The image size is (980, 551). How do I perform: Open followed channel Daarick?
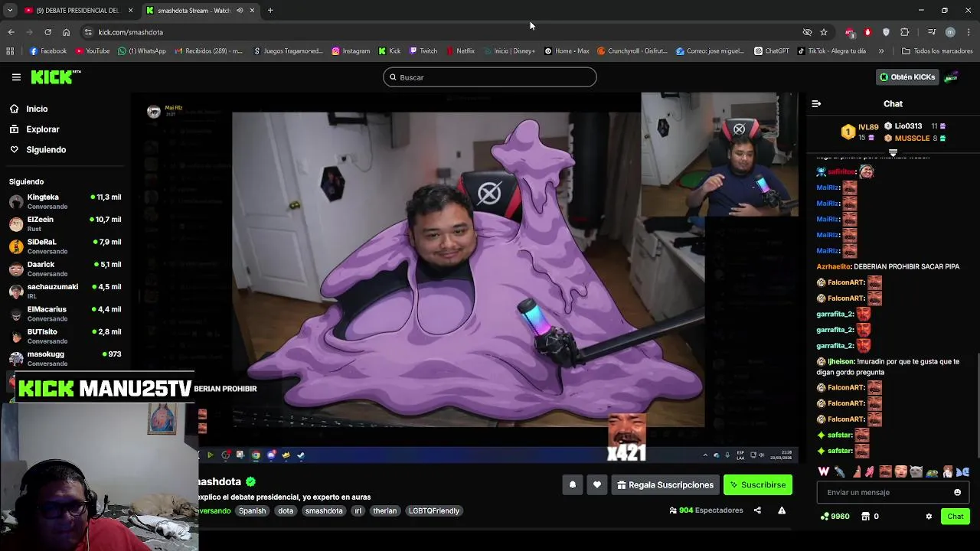tap(65, 269)
